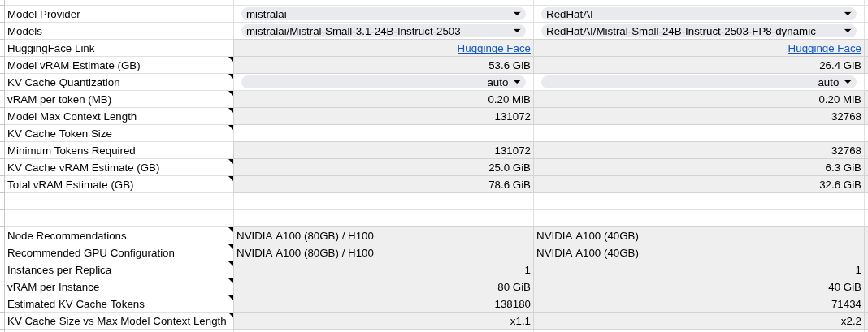Click the 131072 Minimum Tokens Required value
This screenshot has width=868, height=332.
coord(384,150)
